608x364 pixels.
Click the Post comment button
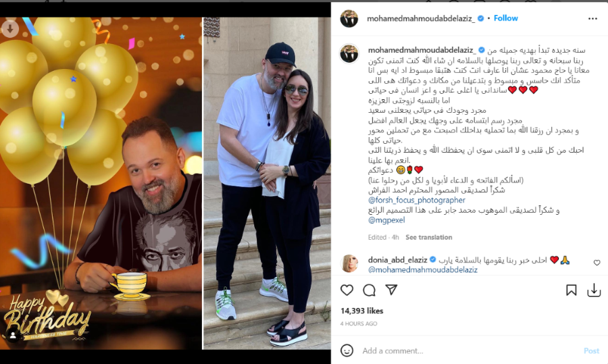[591, 350]
